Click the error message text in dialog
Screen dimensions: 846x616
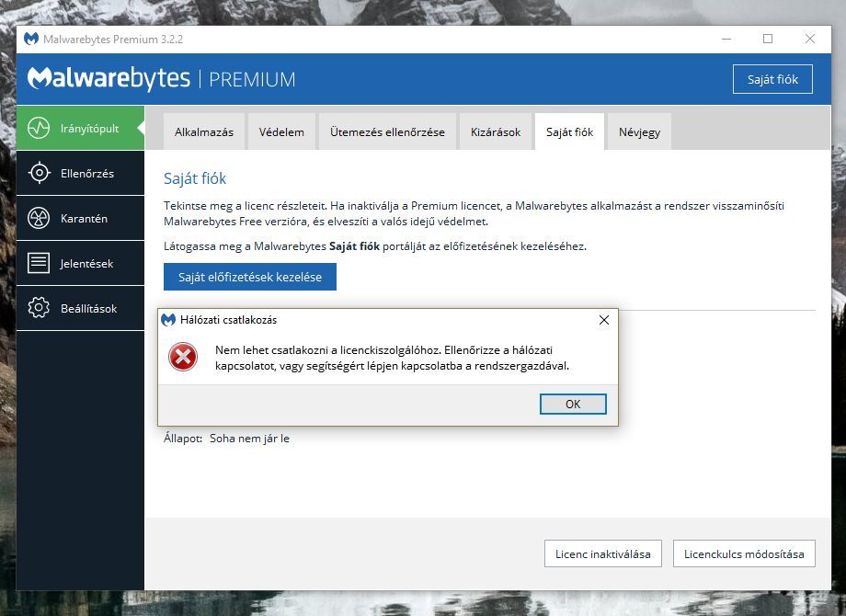click(392, 358)
